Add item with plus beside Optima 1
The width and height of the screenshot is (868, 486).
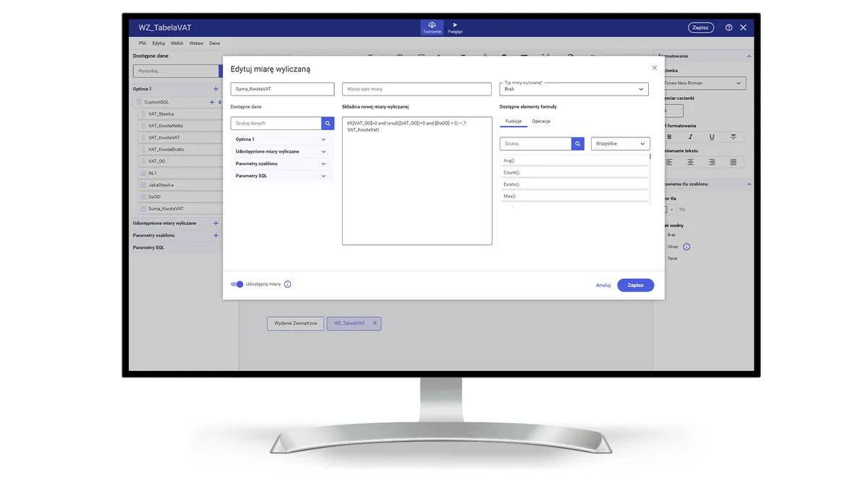(216, 89)
